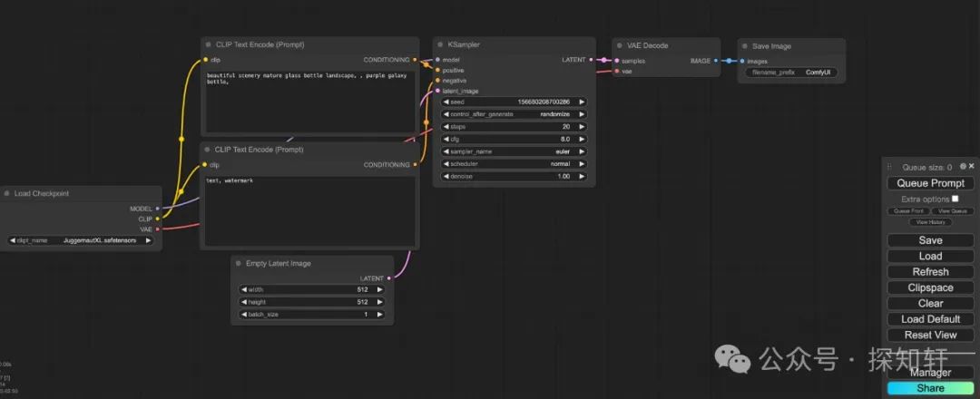Viewport: 980px width, 399px height.
Task: Click the seed value 156680208700286
Action: (544, 102)
